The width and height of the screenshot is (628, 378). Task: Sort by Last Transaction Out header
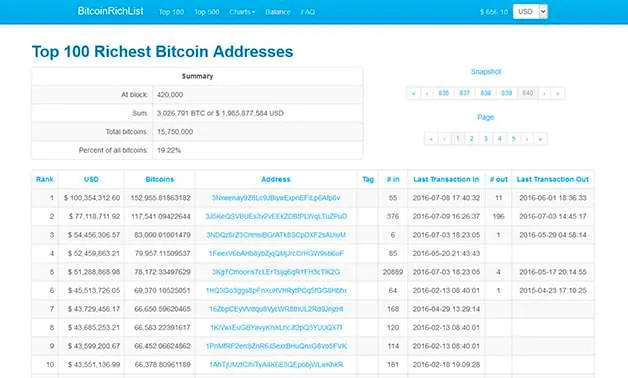pos(553,179)
